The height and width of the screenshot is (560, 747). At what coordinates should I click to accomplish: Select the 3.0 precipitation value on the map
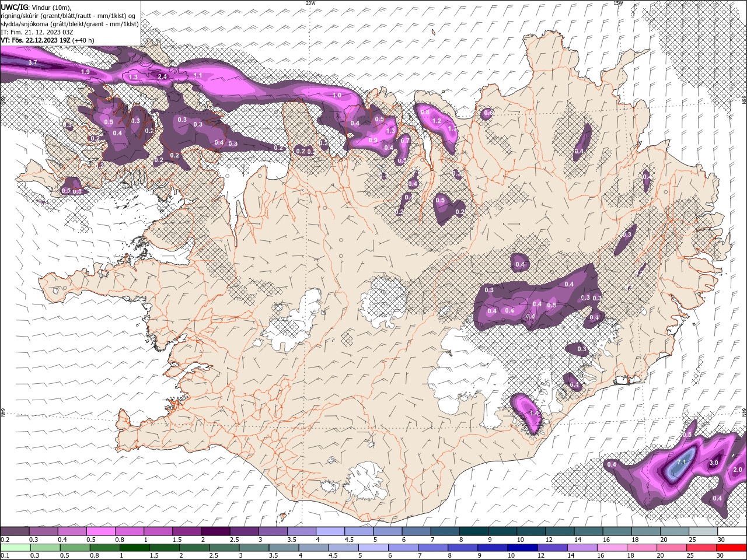(713, 463)
